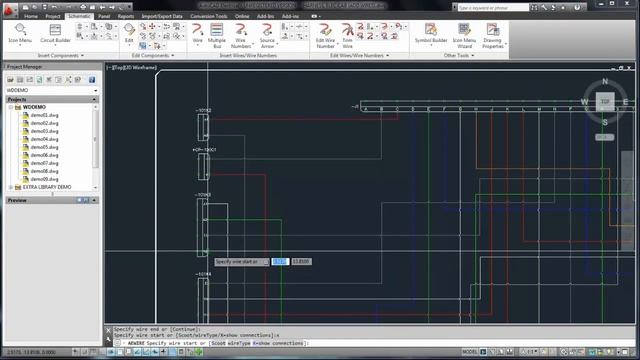Image resolution: width=640 pixels, height=360 pixels.
Task: Collapse the WDDEMO project tree node
Action: pyautogui.click(x=11, y=107)
